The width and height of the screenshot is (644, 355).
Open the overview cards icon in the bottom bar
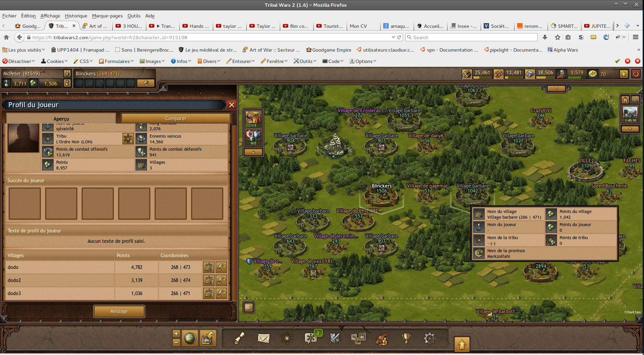click(358, 338)
